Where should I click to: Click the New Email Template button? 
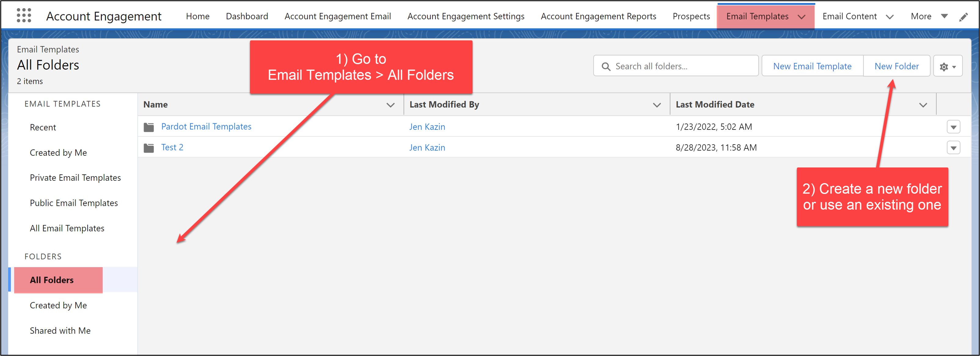(812, 66)
